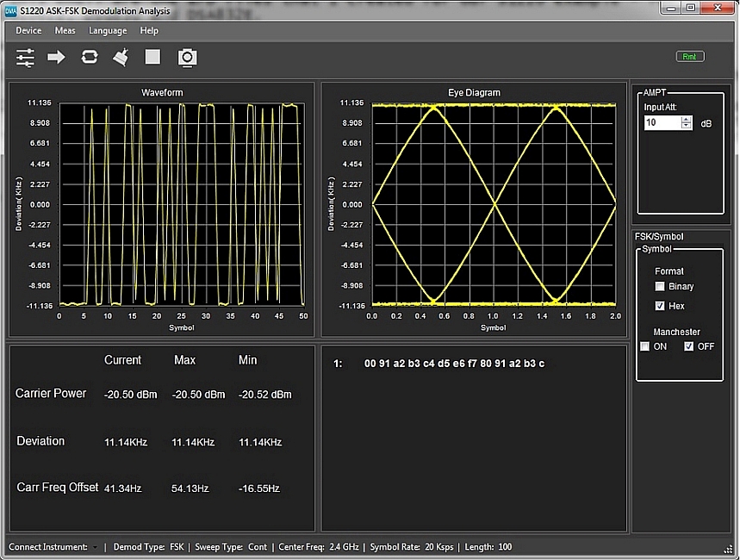Viewport: 740px width, 560px height.
Task: Open the Help menu
Action: tap(149, 31)
